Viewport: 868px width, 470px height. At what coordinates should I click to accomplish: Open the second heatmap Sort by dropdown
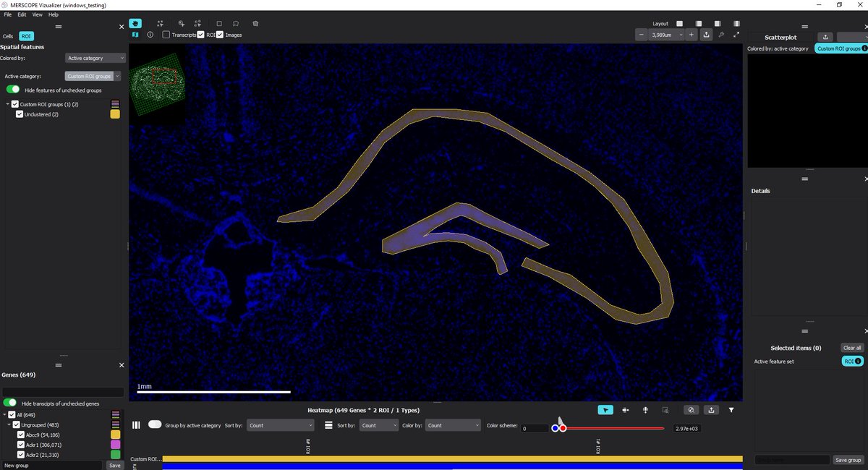[x=378, y=425]
